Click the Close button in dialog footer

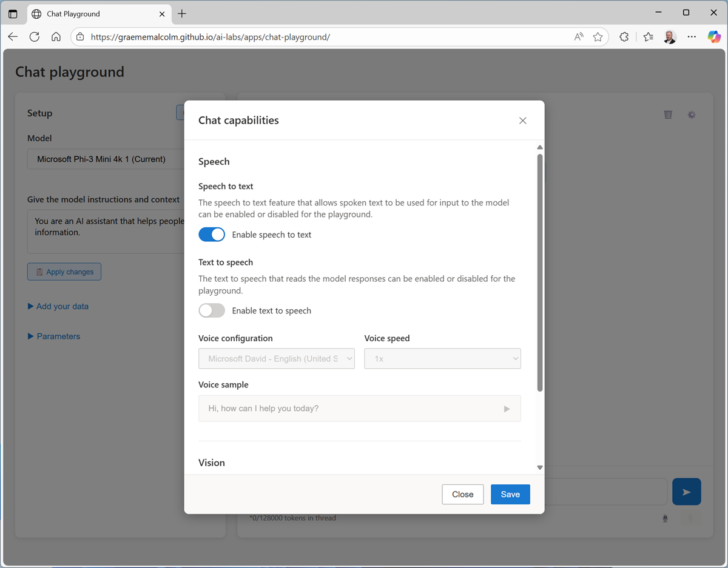point(462,494)
